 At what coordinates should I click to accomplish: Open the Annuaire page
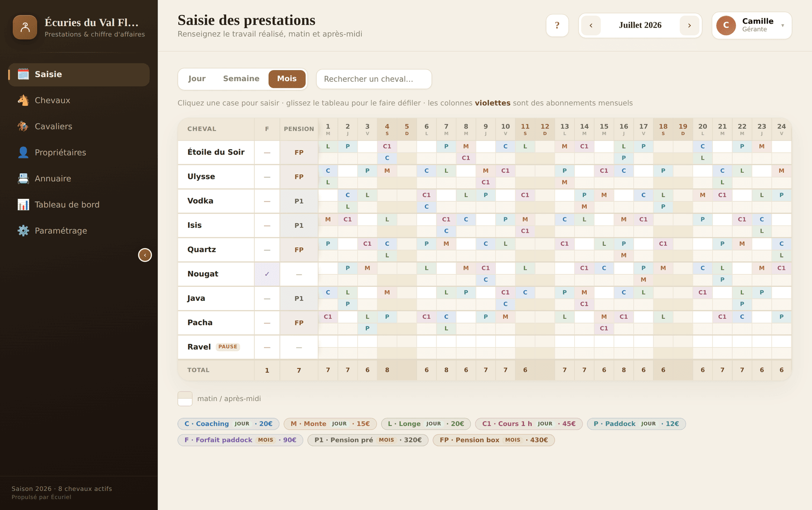point(79,179)
